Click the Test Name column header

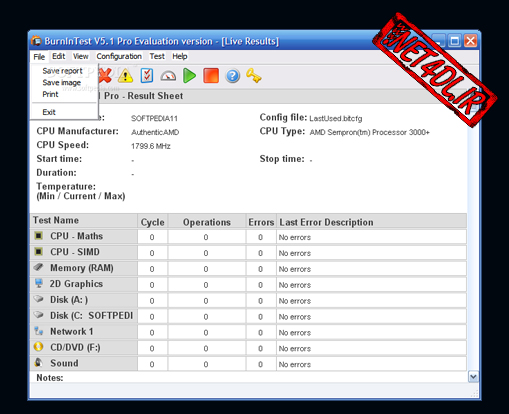84,221
